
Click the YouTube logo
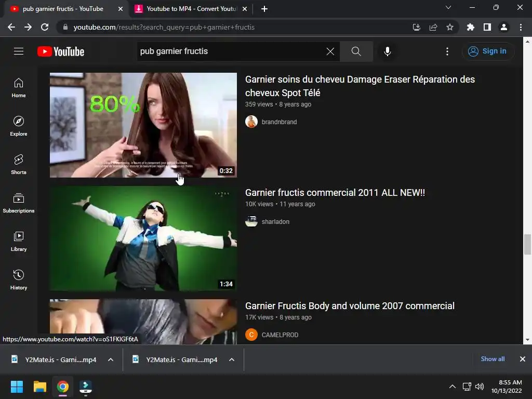(x=61, y=51)
